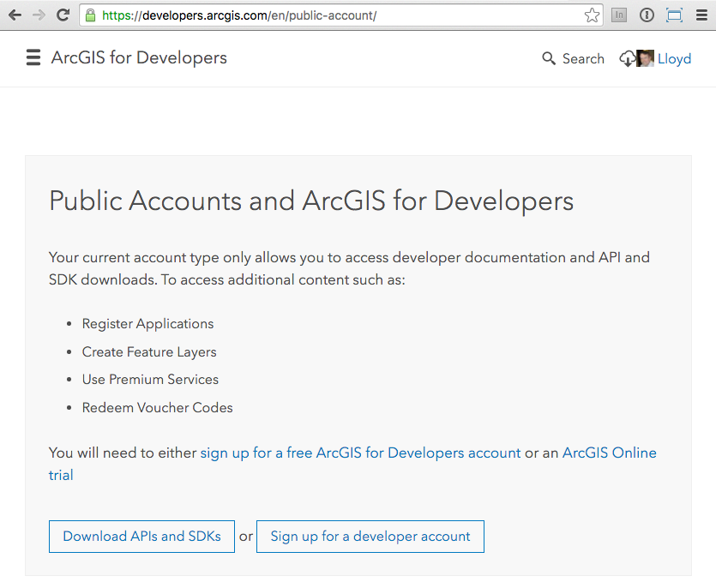Image resolution: width=716 pixels, height=588 pixels.
Task: Click the magnifying glass search icon
Action: tap(549, 58)
